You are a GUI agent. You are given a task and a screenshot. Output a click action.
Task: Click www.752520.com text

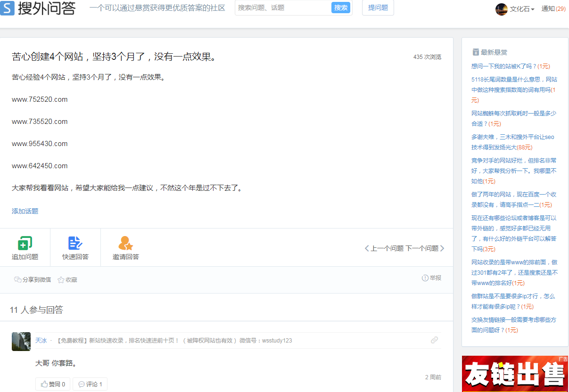[40, 99]
